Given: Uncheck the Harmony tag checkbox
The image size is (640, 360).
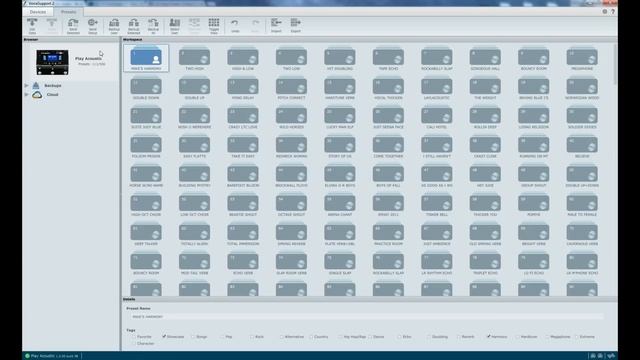Looking at the screenshot, I should pos(489,337).
